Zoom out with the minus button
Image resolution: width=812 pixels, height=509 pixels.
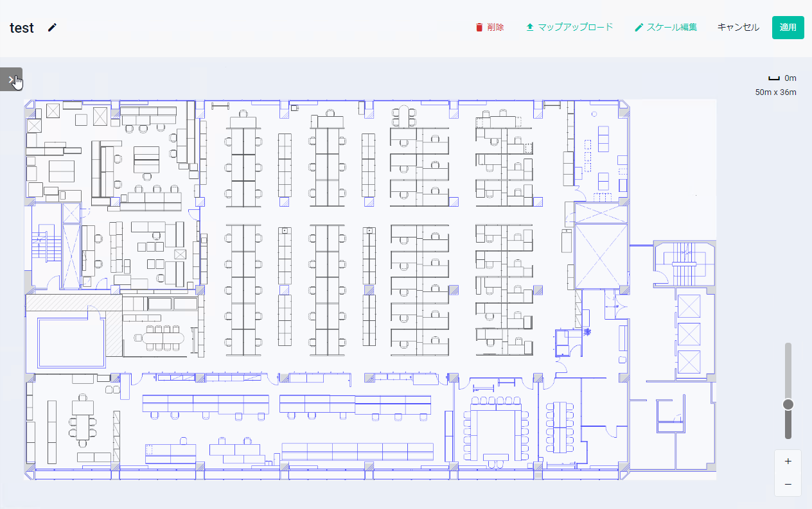(788, 484)
